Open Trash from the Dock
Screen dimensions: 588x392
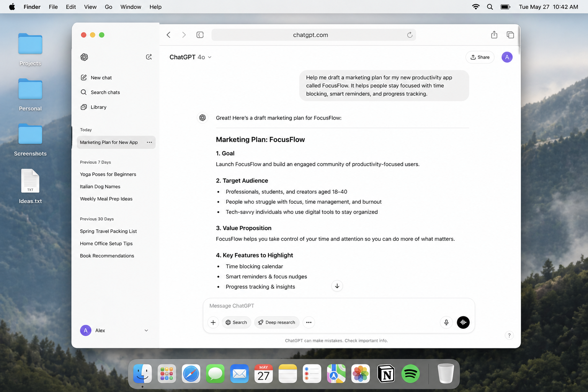pyautogui.click(x=446, y=374)
